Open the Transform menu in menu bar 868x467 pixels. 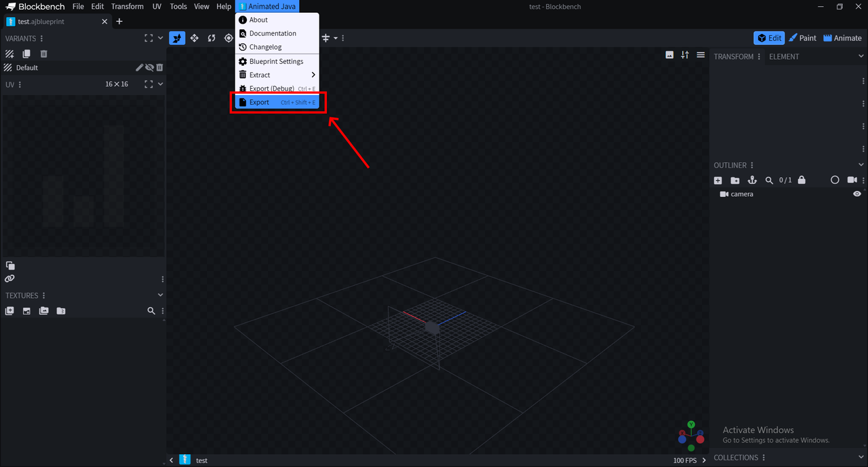[127, 6]
